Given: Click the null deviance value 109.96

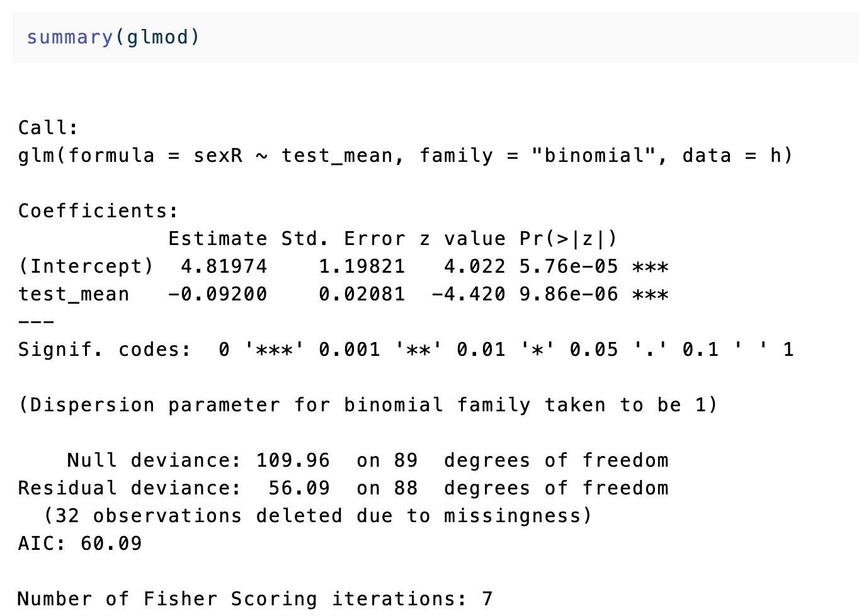Looking at the screenshot, I should 293,460.
